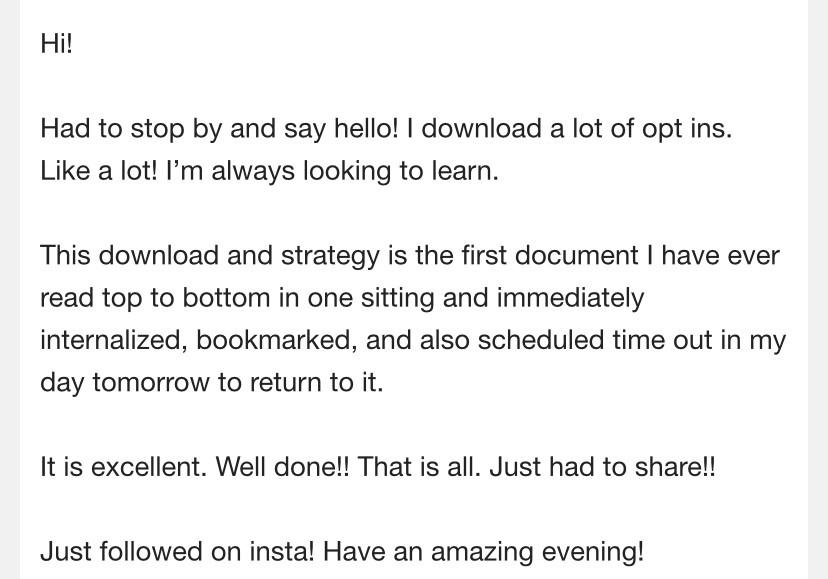828x579 pixels.
Task: Click the word "immediately"
Action: 570,298
